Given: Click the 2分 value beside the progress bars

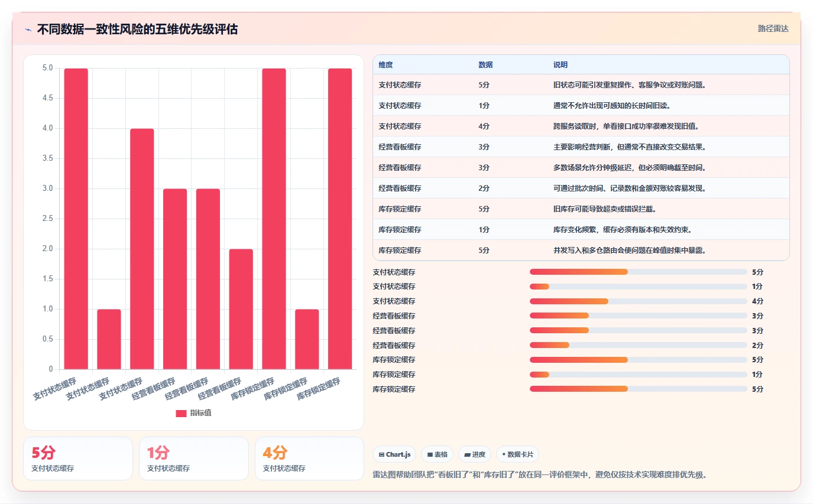Looking at the screenshot, I should click(757, 345).
